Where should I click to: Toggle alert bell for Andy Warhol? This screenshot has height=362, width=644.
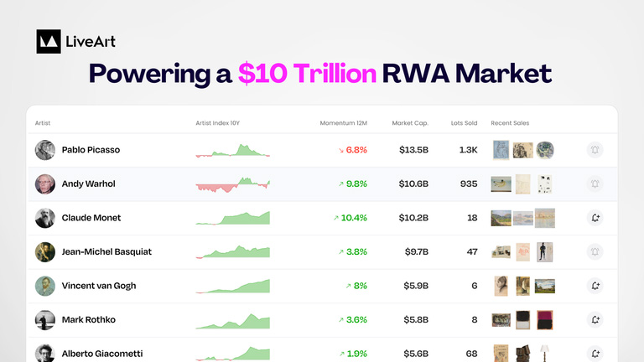tap(595, 184)
